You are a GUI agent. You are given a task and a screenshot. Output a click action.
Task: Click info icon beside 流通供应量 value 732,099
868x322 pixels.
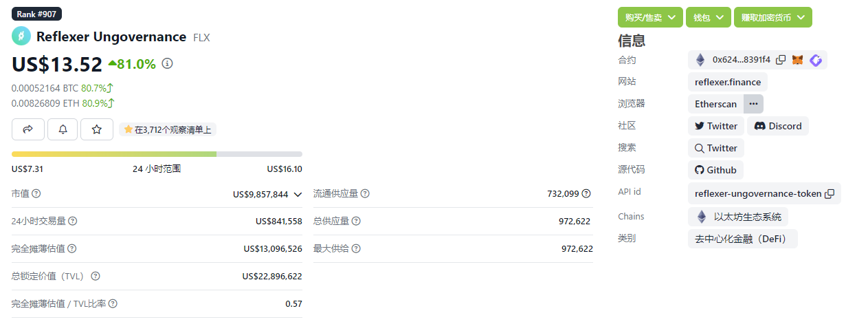[x=586, y=194]
